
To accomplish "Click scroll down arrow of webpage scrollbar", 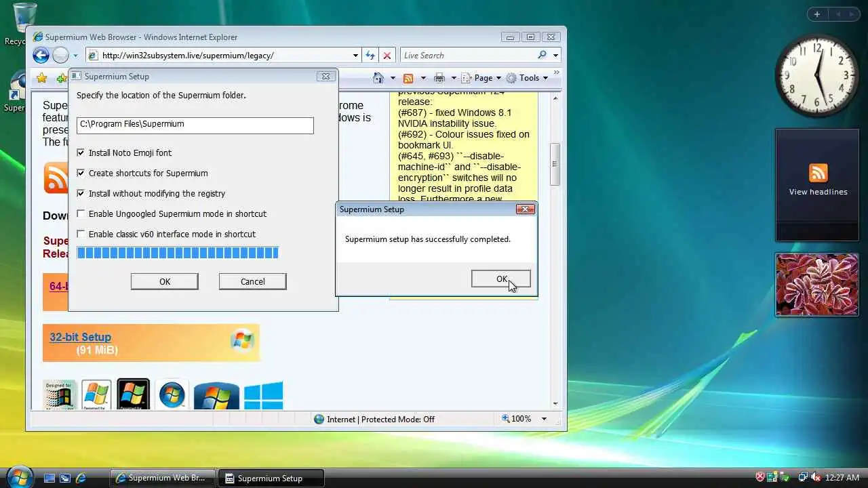I will coord(555,404).
